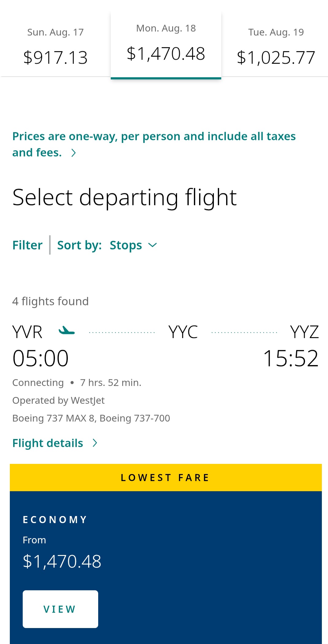This screenshot has height=644, width=328.
Task: Click the 15:52 arrival time
Action: pyautogui.click(x=291, y=358)
